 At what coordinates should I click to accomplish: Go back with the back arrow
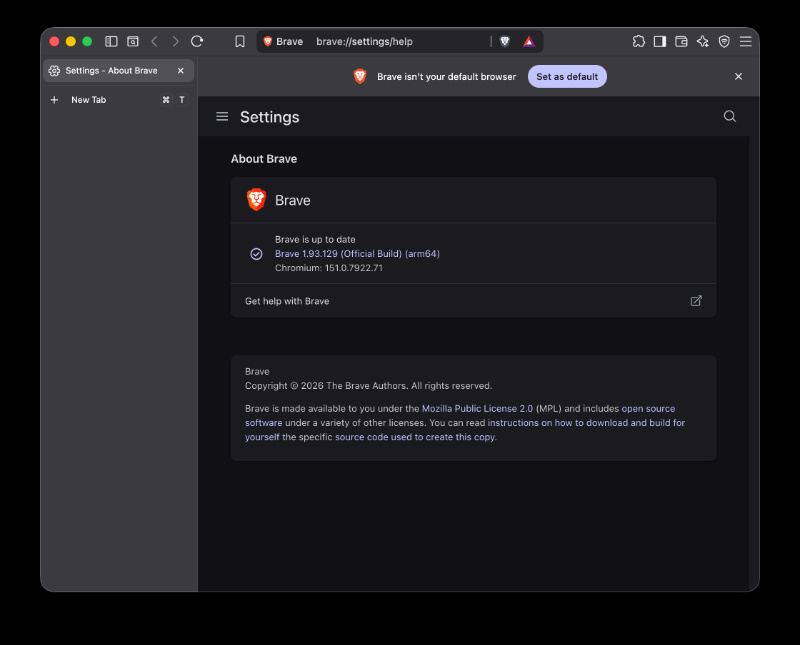pyautogui.click(x=155, y=41)
